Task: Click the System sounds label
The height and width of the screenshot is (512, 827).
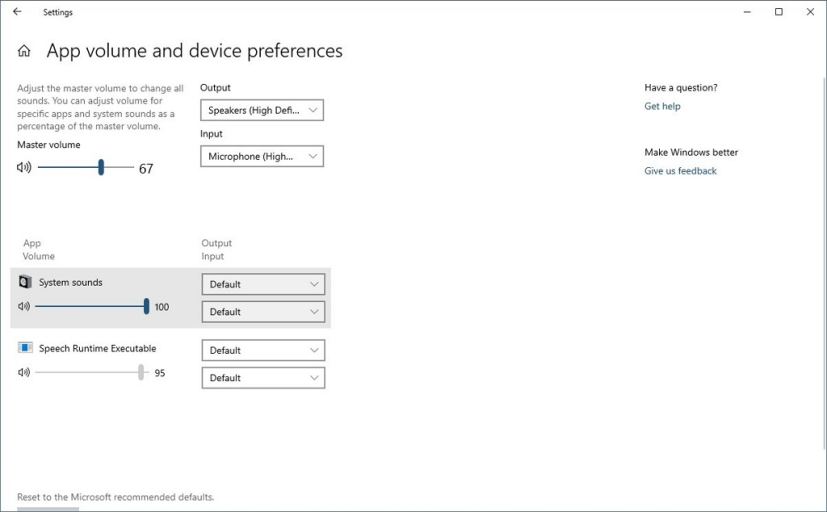Action: [x=71, y=282]
